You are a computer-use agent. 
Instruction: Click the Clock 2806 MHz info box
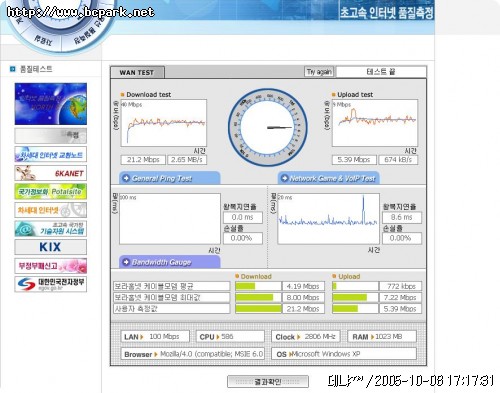click(306, 337)
